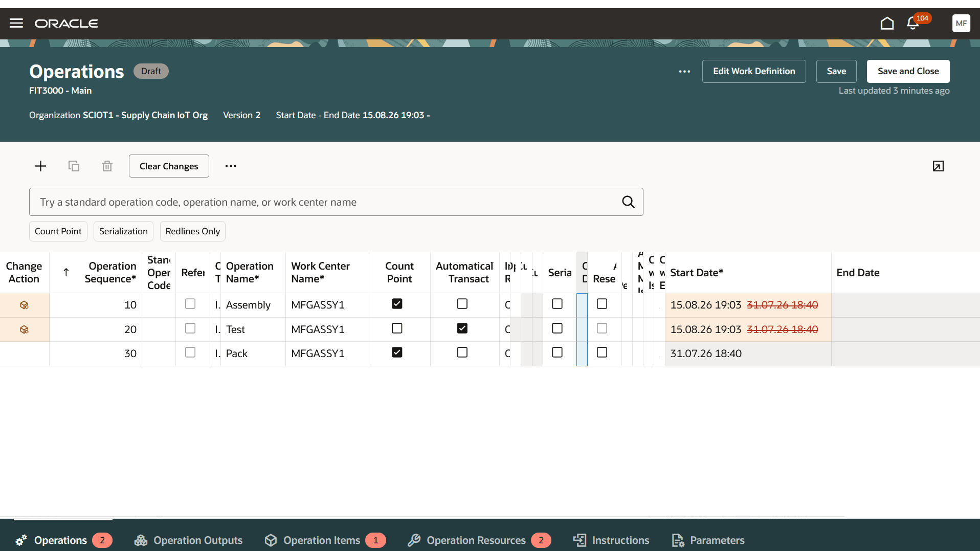Click the Save button
This screenshot has width=980, height=551.
pos(836,72)
